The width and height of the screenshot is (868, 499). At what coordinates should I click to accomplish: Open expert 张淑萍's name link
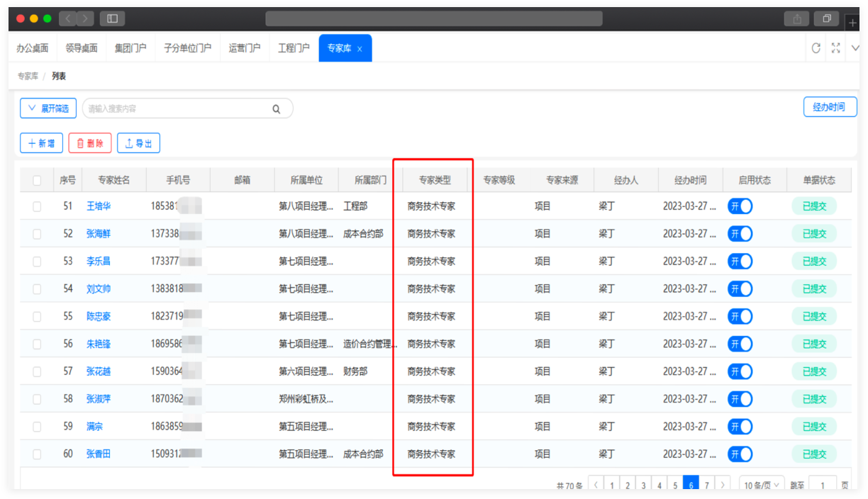(x=99, y=399)
